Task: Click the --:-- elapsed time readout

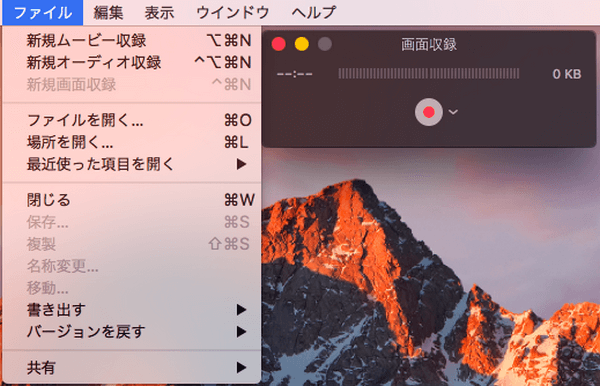Action: coord(294,74)
